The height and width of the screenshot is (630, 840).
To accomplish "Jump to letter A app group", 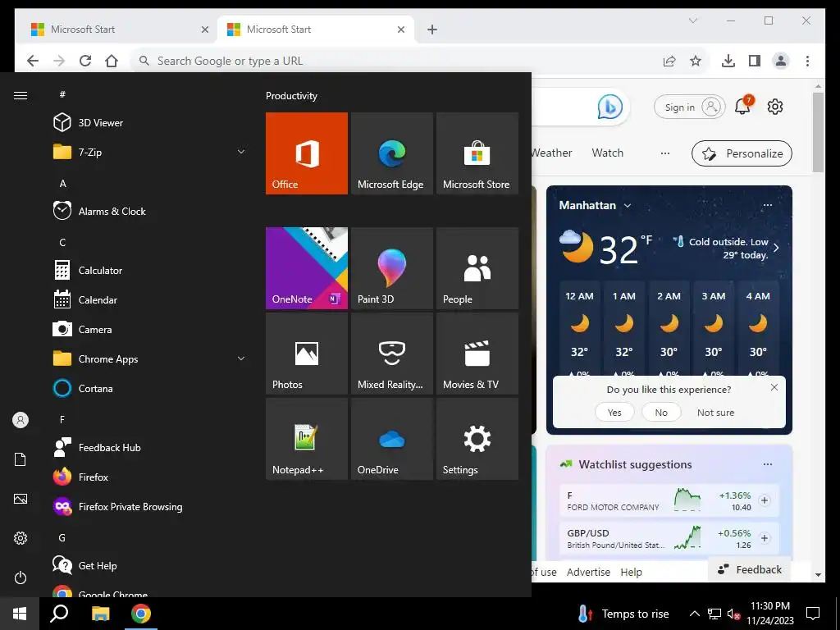I will pos(62,184).
